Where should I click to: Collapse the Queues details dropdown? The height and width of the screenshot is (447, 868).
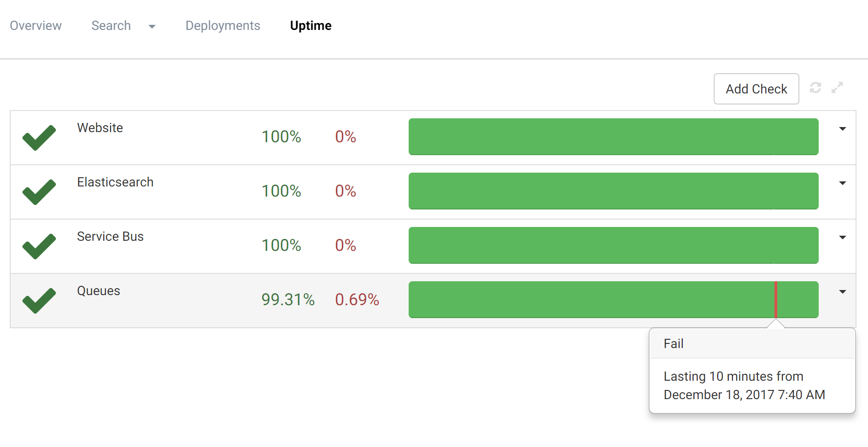click(x=843, y=292)
